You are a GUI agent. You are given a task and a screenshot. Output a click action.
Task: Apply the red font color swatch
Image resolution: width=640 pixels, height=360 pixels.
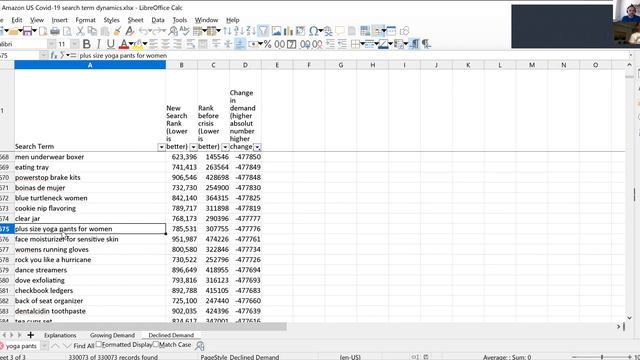pos(124,44)
